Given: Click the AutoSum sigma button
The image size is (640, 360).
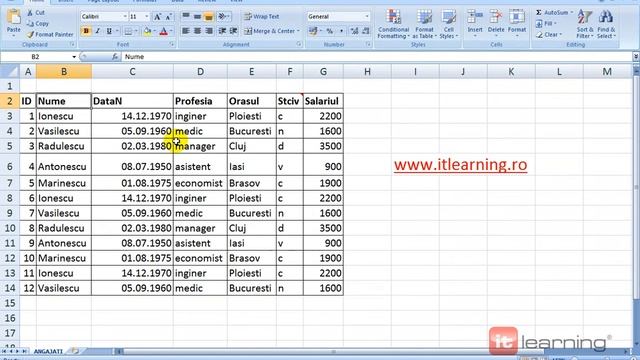Looking at the screenshot, I should click(x=539, y=13).
